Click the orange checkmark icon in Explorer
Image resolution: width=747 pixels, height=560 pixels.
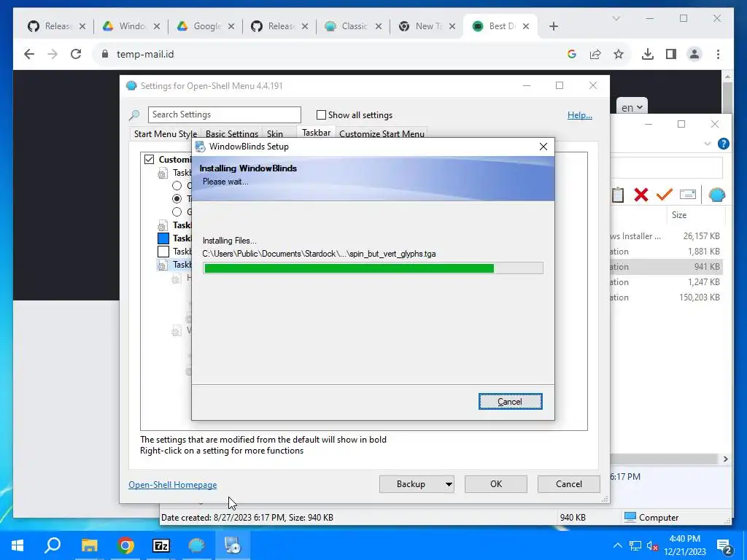[664, 194]
